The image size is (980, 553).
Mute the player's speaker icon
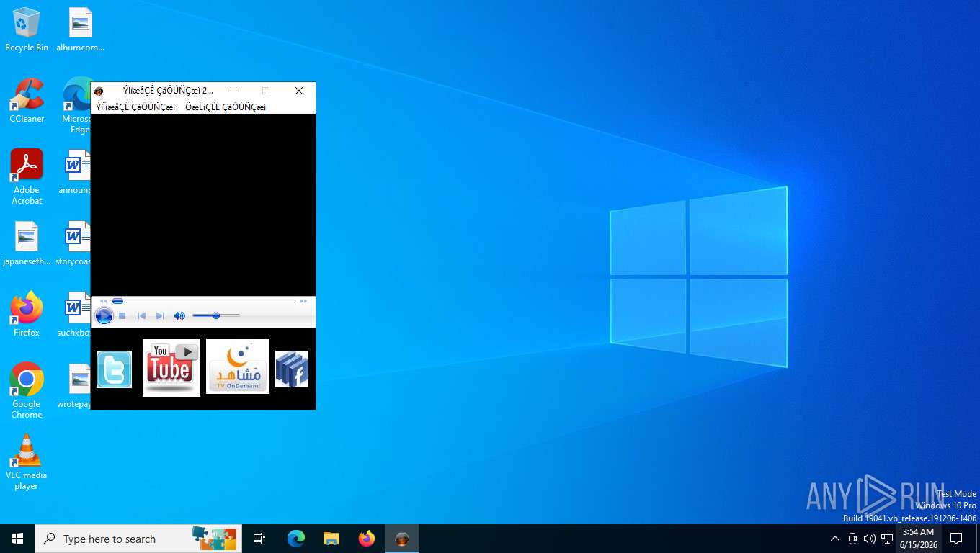point(179,315)
